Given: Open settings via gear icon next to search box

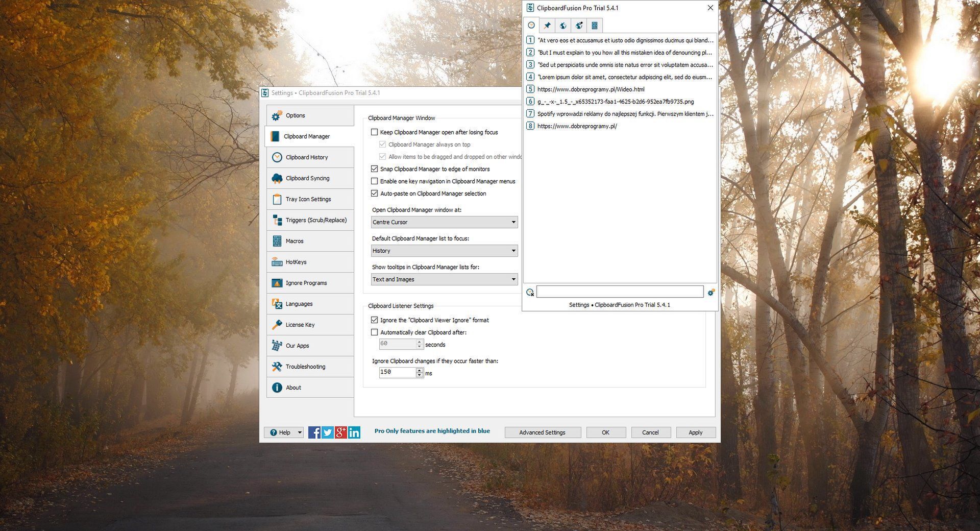Looking at the screenshot, I should (711, 292).
